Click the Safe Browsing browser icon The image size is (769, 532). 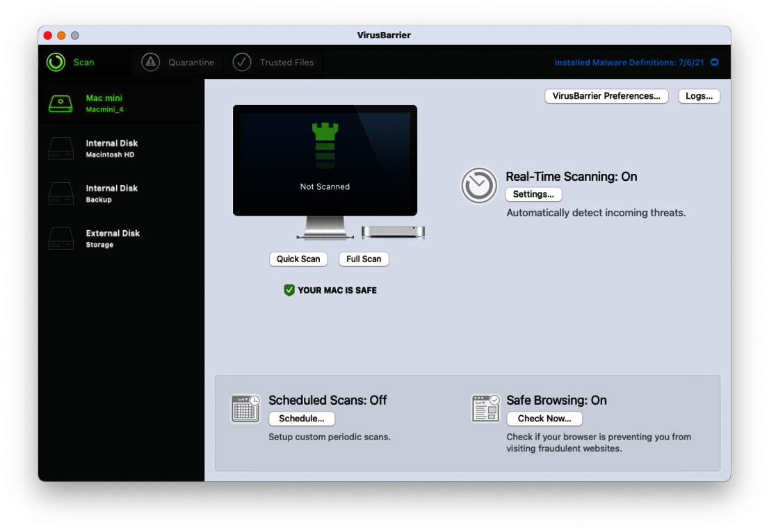pyautogui.click(x=485, y=409)
